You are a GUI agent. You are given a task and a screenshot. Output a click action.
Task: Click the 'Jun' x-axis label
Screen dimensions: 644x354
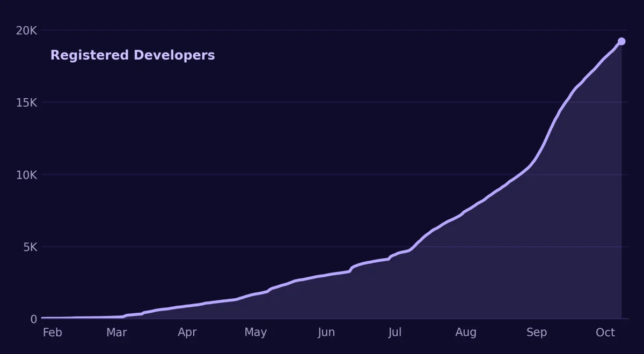click(326, 333)
